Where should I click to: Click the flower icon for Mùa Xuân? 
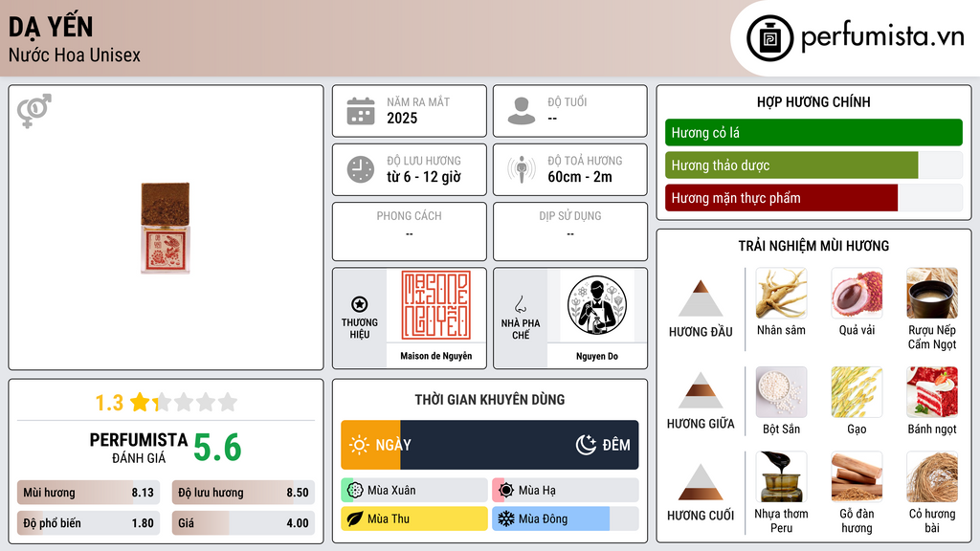355,491
